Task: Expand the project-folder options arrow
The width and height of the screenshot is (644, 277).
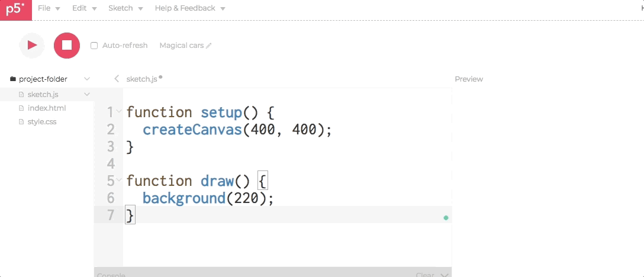Action: pyautogui.click(x=87, y=79)
